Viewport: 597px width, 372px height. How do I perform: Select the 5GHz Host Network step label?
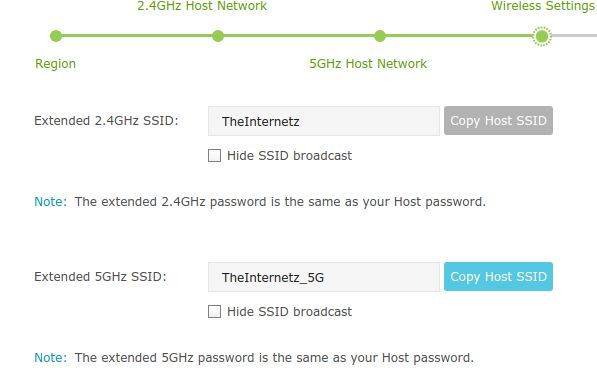368,64
